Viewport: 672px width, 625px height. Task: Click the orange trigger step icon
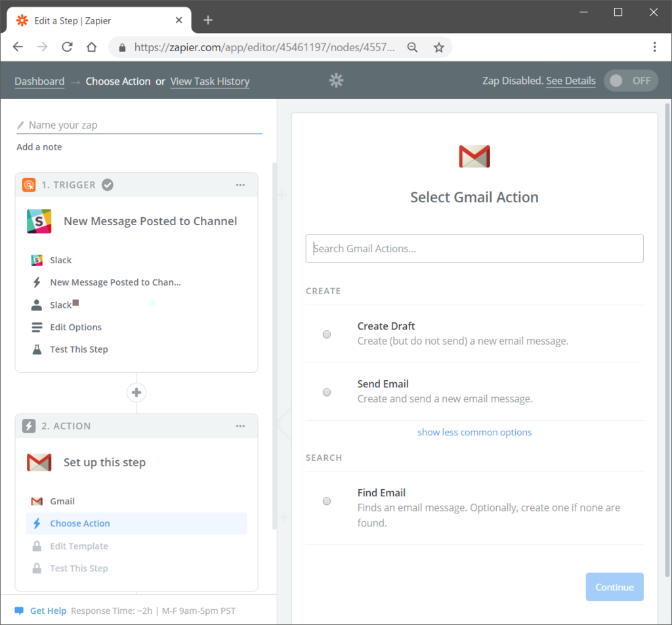tap(29, 184)
